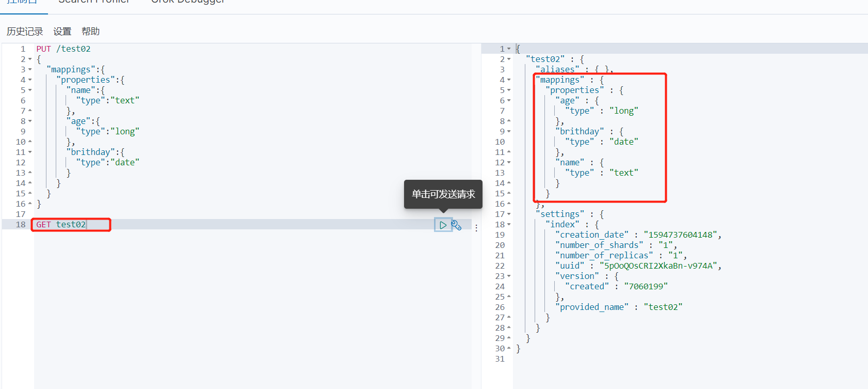
Task: Collapse response "brithday" fold arrow line 9
Action: (x=509, y=132)
